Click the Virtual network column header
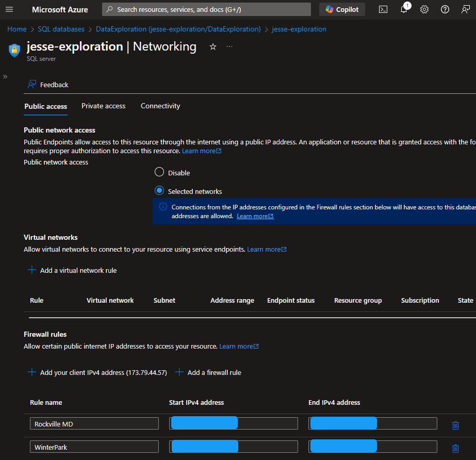Viewport: 476px width, 460px height. (110, 300)
